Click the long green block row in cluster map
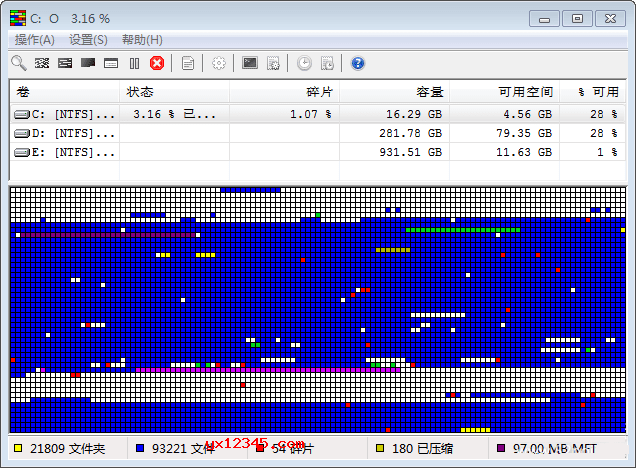 [x=463, y=230]
